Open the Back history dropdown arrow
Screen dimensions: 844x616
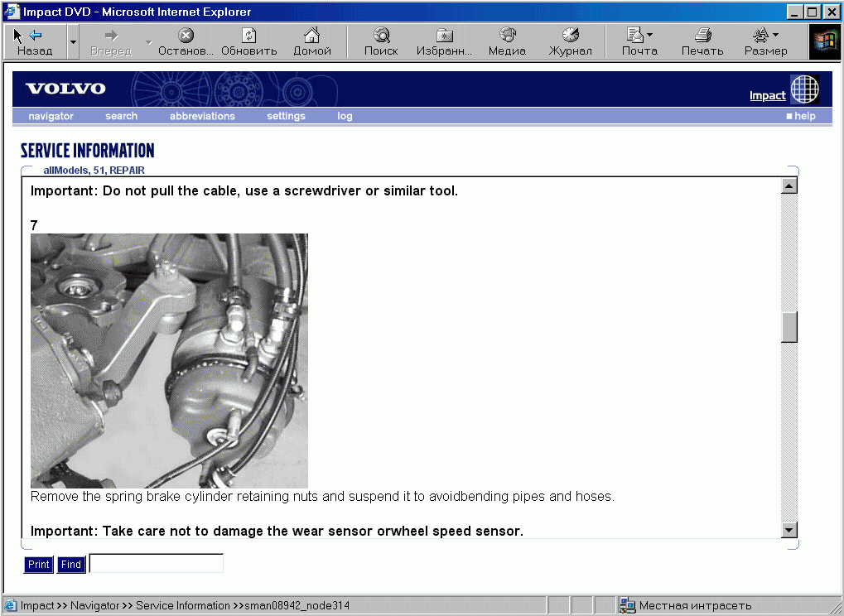(73, 42)
